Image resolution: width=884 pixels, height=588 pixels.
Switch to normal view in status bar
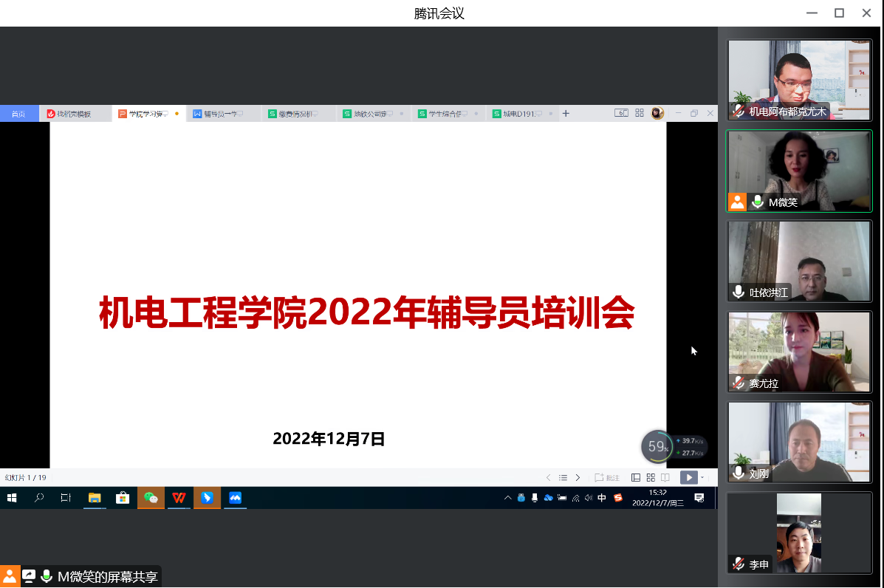point(636,478)
